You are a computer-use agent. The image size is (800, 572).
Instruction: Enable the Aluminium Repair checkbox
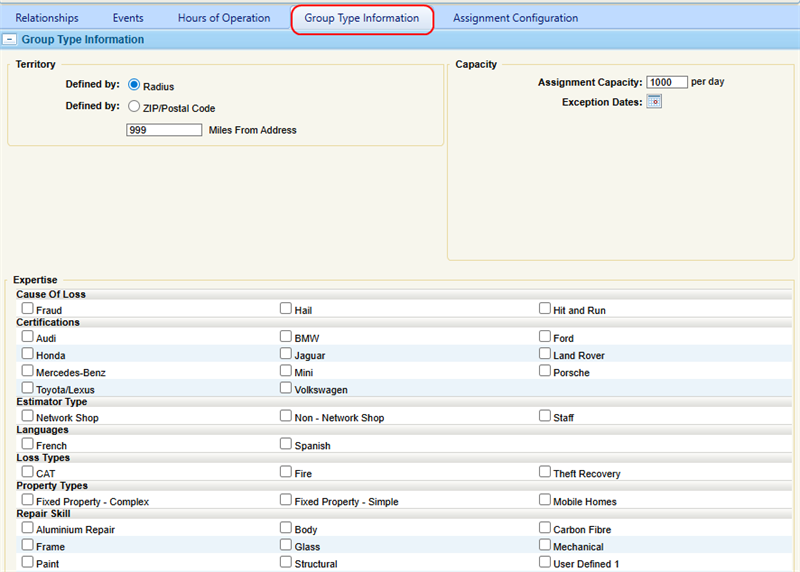point(28,528)
